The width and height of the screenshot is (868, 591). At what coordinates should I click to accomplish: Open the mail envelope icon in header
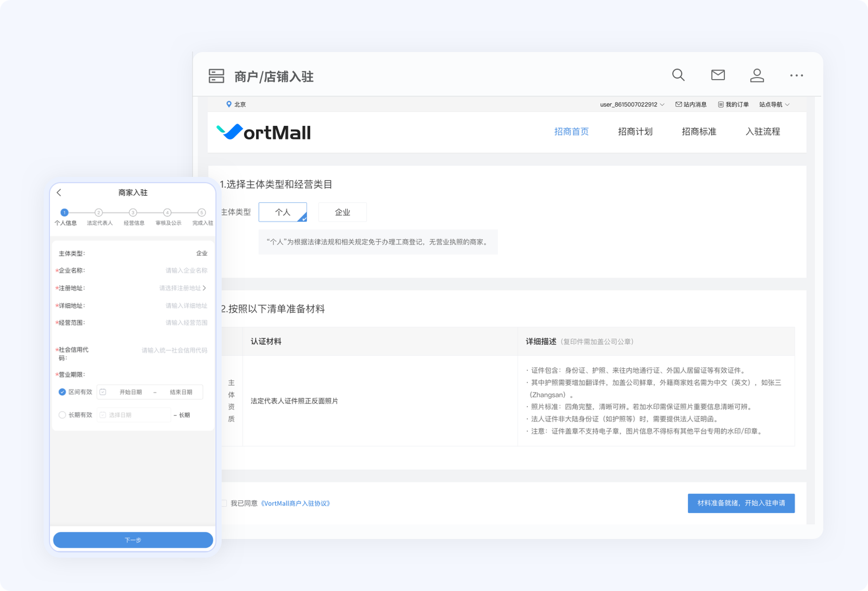718,75
